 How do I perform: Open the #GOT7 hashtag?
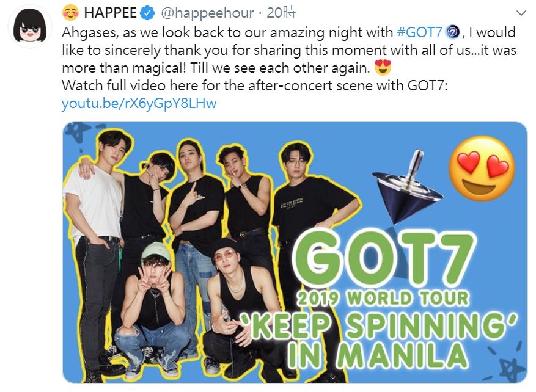coord(419,32)
